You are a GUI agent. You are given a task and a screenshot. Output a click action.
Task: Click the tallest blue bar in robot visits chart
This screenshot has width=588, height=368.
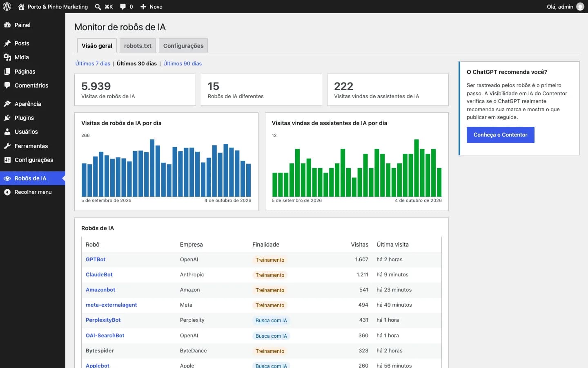coord(152,168)
